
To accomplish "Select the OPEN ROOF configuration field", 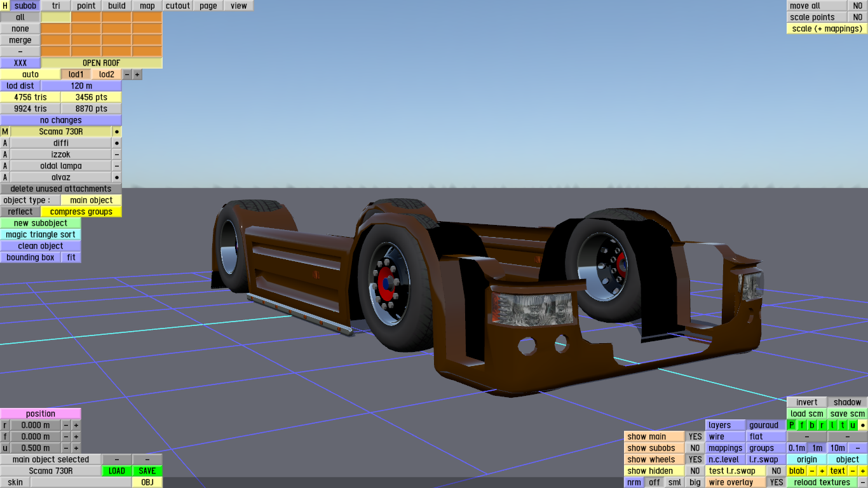I will [102, 63].
